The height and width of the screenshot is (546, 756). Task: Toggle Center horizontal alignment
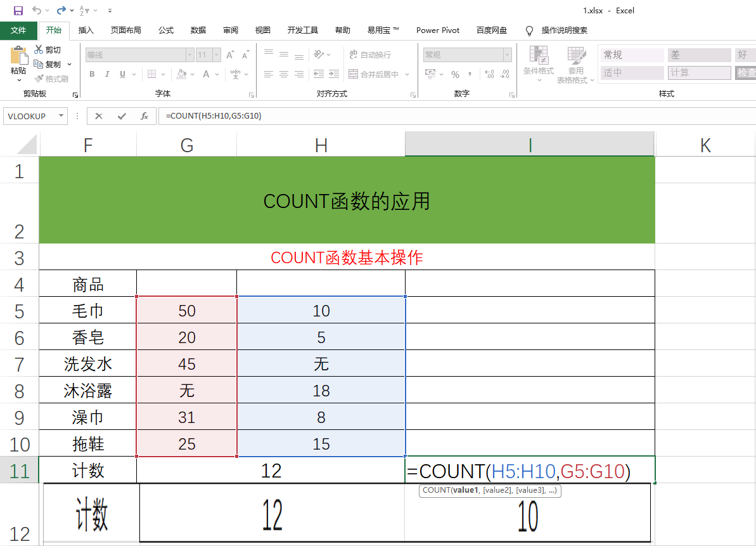click(x=284, y=74)
